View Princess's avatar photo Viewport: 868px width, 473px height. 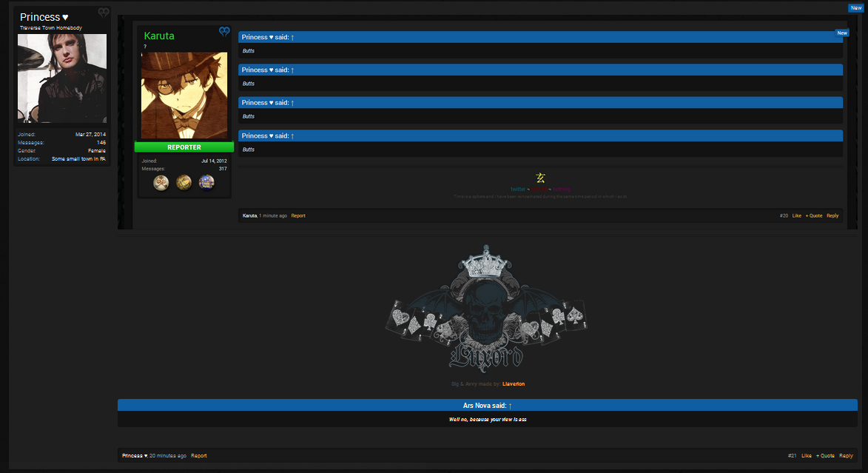[x=62, y=78]
